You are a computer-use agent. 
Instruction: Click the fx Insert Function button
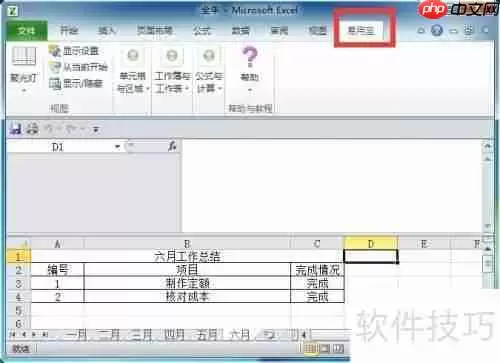click(172, 147)
